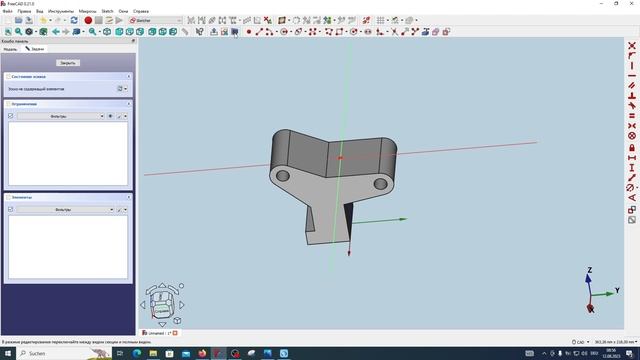The height and width of the screenshot is (360, 640).
Task: Select the Create circle tool
Action: pyautogui.click(x=284, y=32)
